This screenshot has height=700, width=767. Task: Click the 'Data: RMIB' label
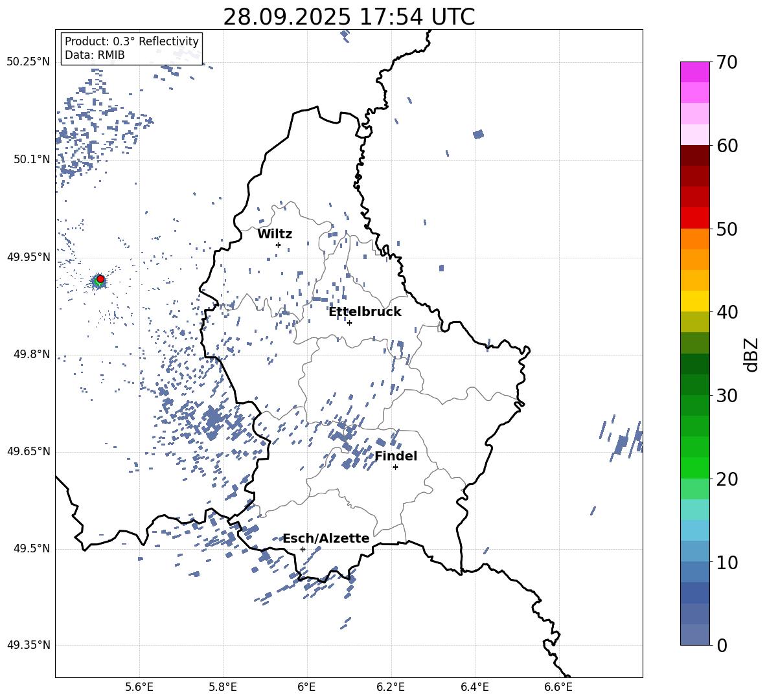pos(95,55)
